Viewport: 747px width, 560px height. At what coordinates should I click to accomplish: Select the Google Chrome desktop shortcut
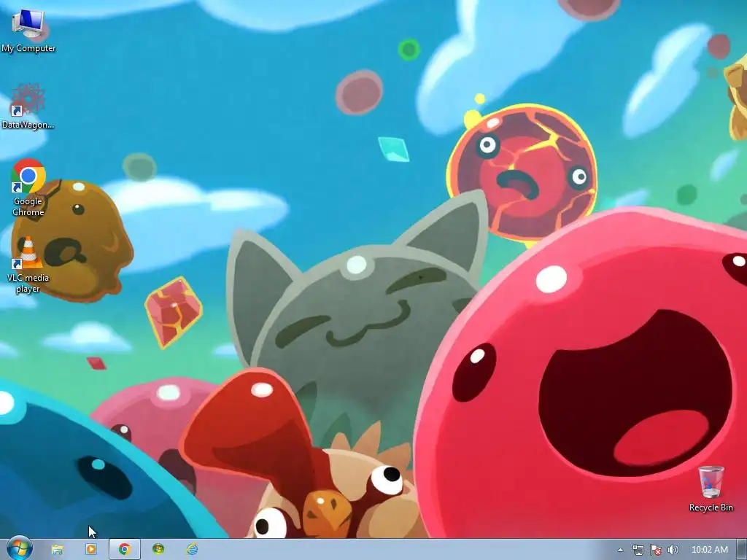coord(28,187)
